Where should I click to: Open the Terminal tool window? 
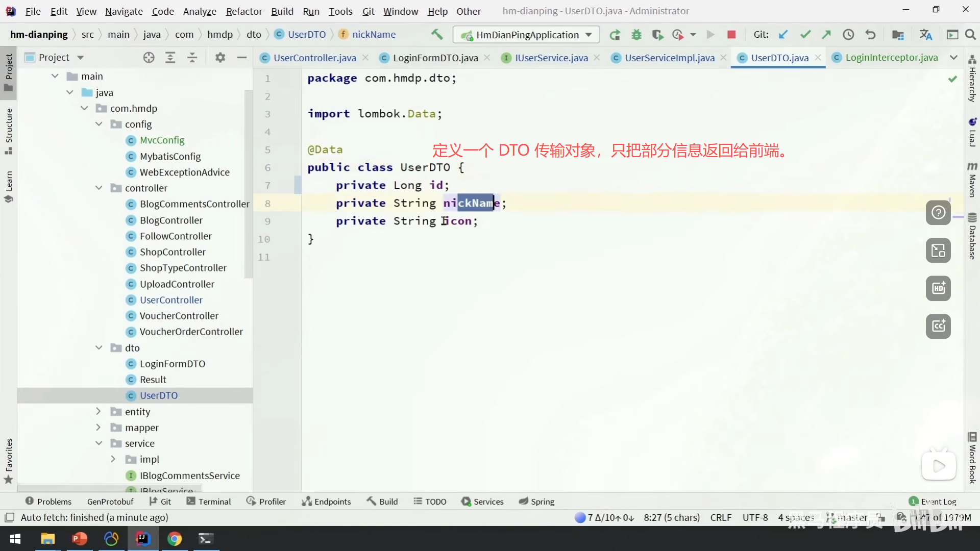click(209, 502)
